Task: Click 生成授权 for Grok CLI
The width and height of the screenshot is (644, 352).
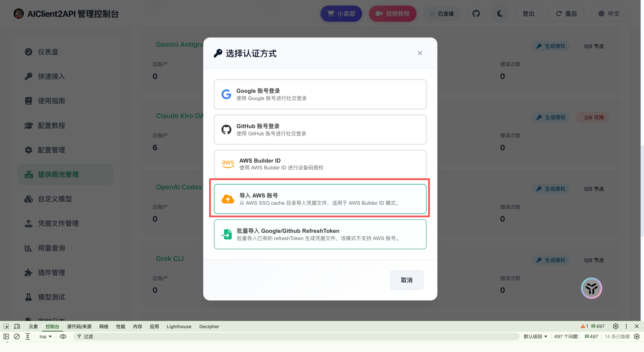Action: [551, 260]
